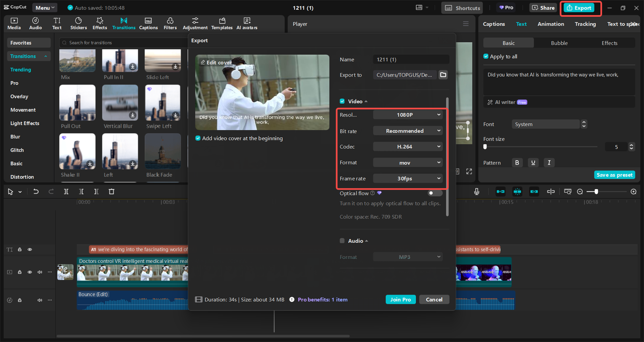This screenshot has width=644, height=342.
Task: Open the Audio panel
Action: [36, 24]
